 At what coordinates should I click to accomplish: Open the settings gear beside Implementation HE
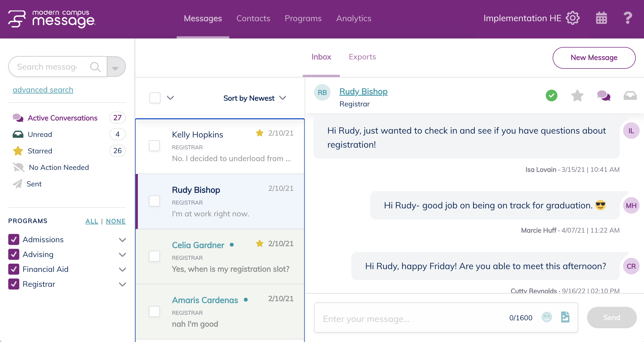click(572, 18)
